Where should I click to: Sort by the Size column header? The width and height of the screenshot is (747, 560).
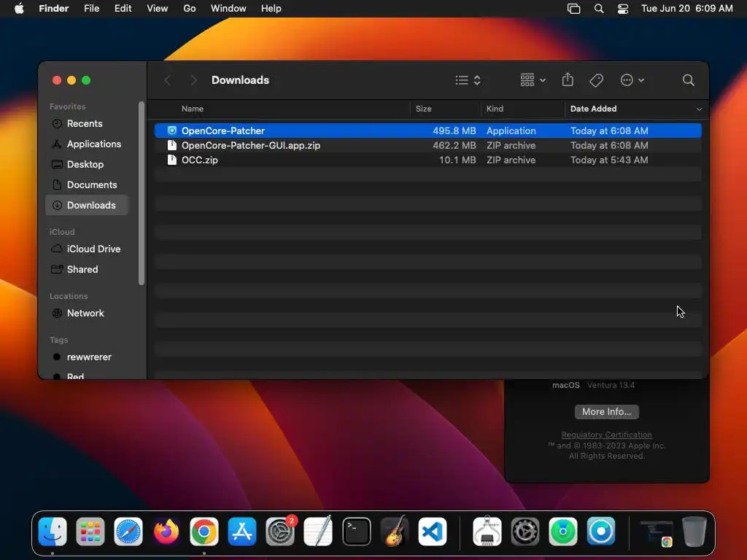423,109
